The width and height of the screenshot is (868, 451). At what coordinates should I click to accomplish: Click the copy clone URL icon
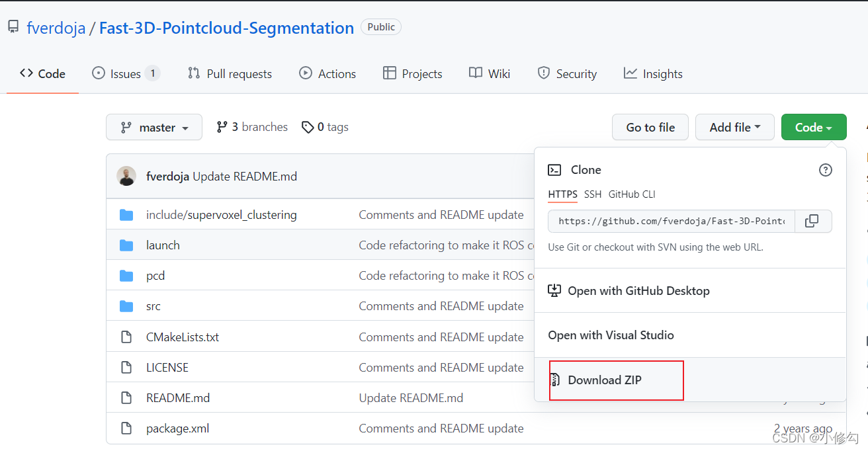(x=812, y=221)
